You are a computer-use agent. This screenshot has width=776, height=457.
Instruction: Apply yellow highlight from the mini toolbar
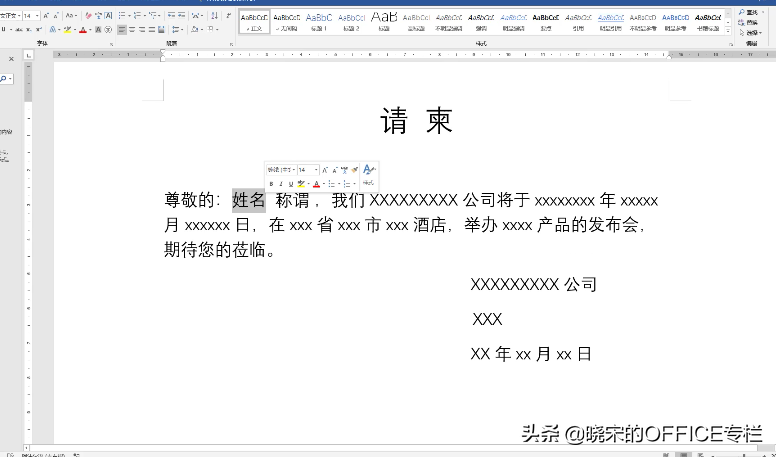301,183
